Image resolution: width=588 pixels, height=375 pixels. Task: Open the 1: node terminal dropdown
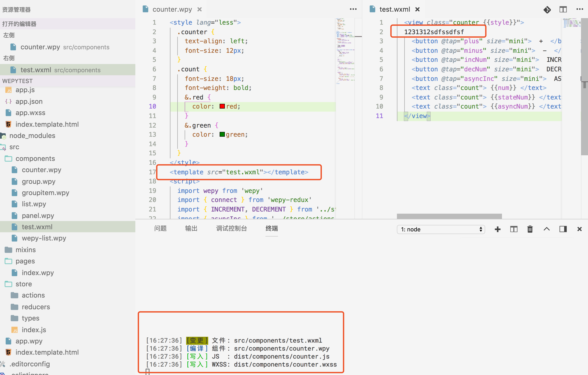point(441,229)
